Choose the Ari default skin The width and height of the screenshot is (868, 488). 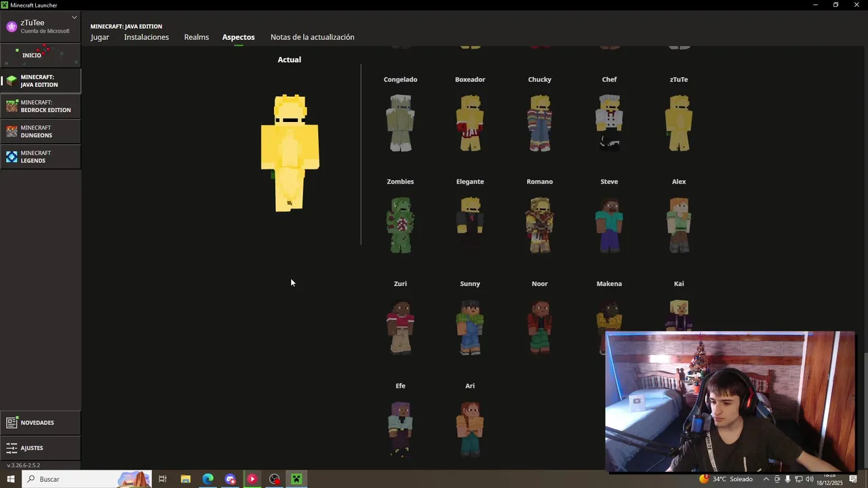[470, 430]
